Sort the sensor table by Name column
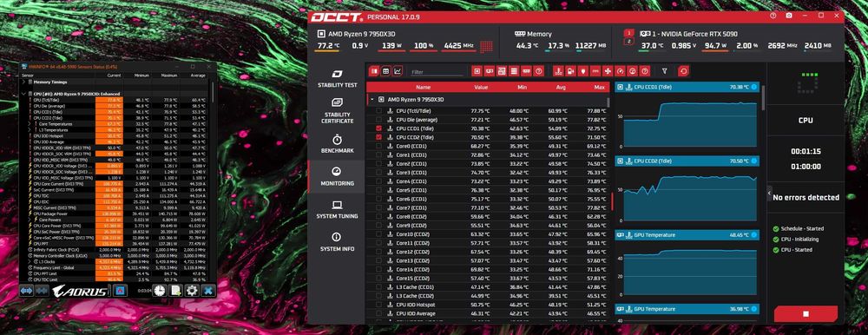 [423, 88]
